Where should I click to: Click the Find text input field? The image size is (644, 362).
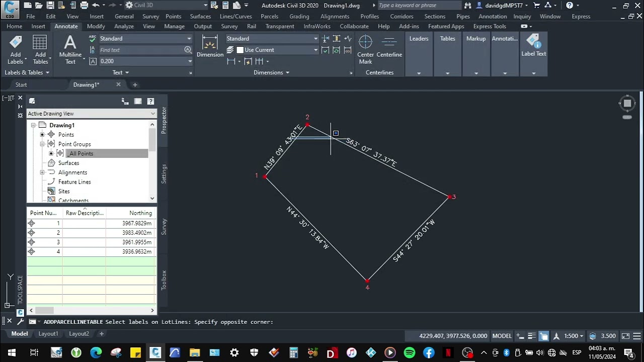click(x=141, y=50)
